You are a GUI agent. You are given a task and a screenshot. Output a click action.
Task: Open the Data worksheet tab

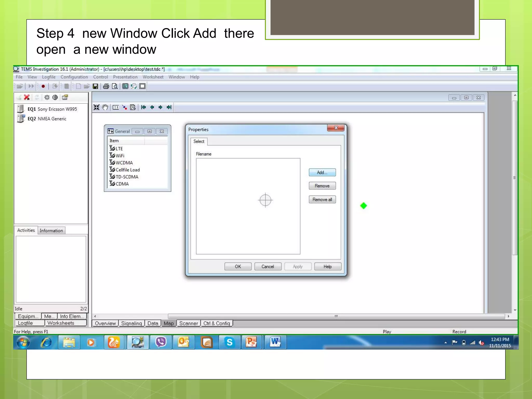click(x=153, y=323)
